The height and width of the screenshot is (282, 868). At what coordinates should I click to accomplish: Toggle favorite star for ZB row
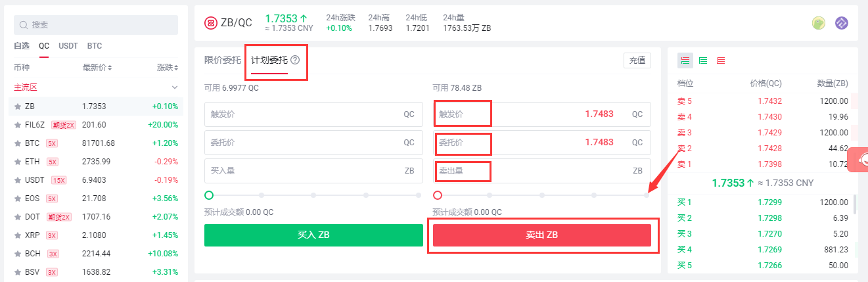tap(18, 106)
